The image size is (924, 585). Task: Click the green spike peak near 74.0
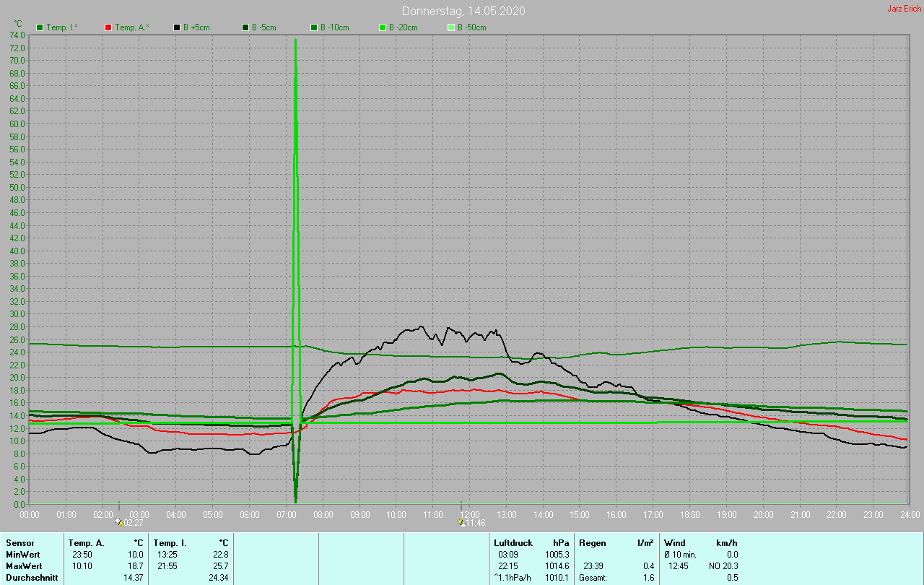coord(295,40)
